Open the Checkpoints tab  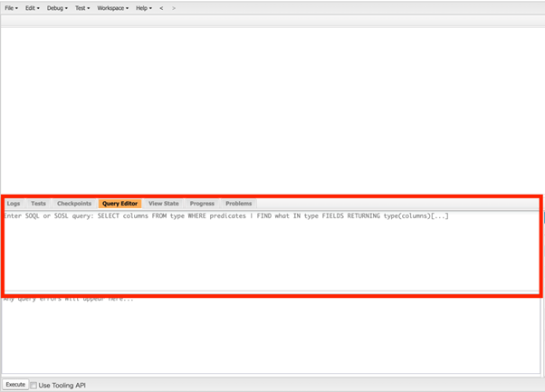[x=74, y=204]
